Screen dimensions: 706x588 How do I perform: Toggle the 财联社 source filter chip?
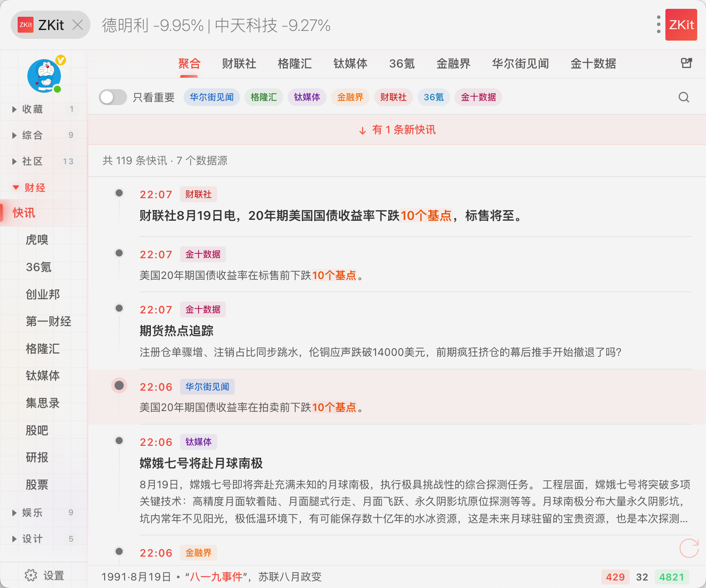tap(394, 97)
